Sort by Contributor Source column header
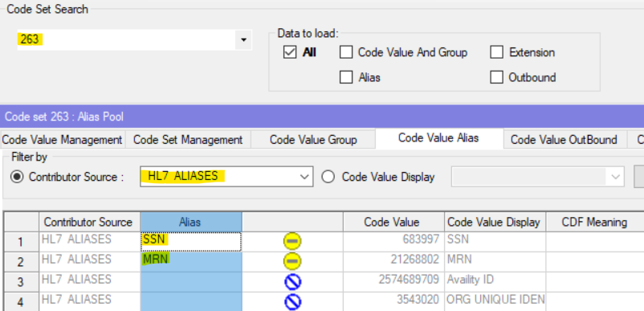644x311 pixels. [x=90, y=223]
